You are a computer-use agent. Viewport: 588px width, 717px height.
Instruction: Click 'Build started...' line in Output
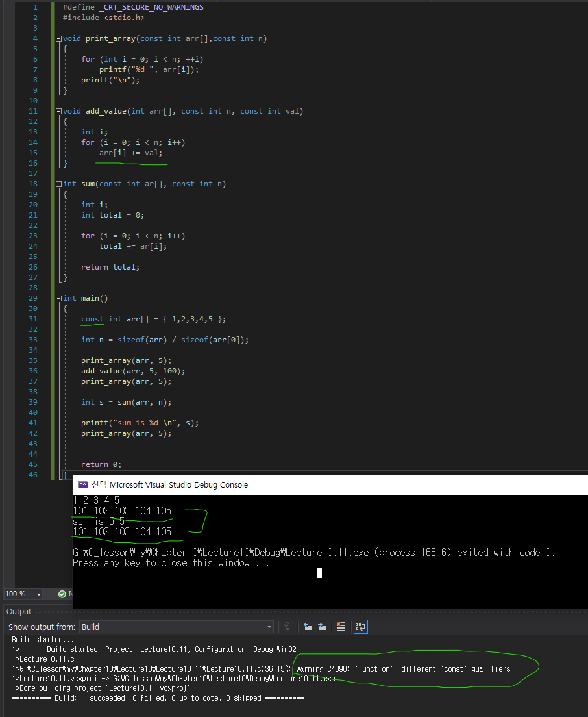click(42, 640)
